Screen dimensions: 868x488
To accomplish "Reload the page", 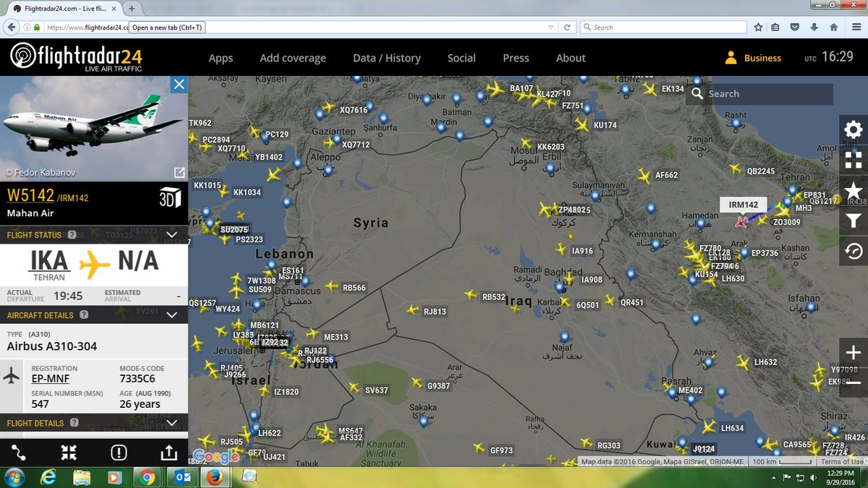I will [568, 27].
